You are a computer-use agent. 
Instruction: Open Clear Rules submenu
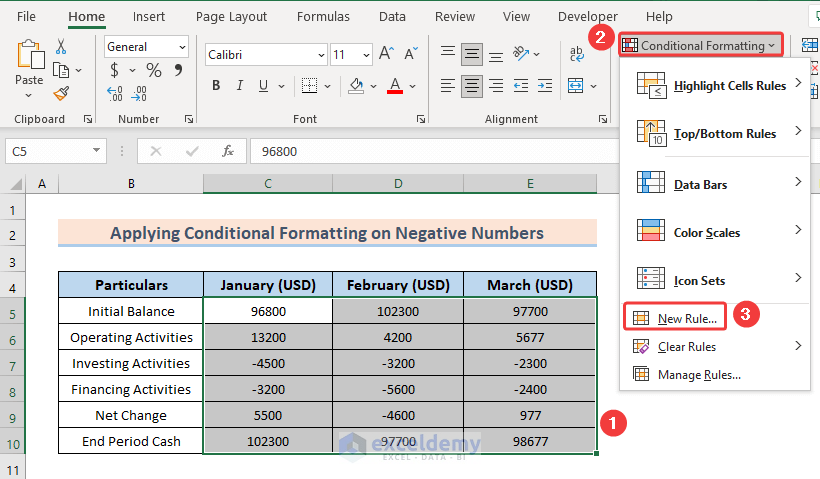715,346
